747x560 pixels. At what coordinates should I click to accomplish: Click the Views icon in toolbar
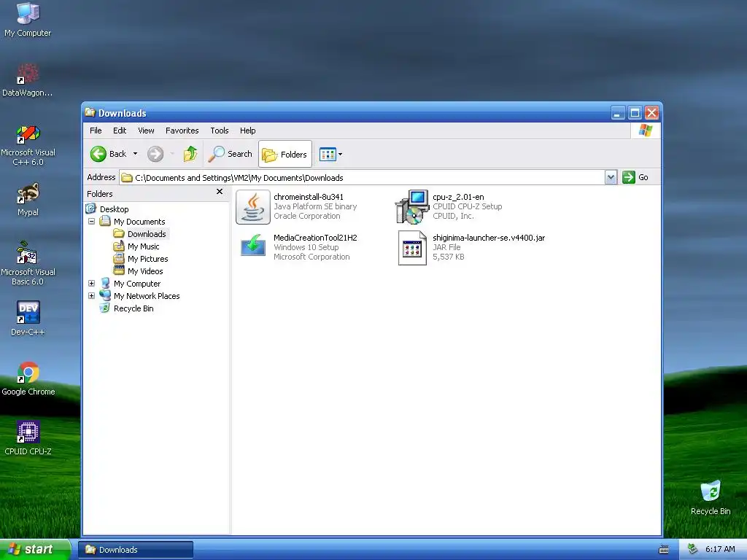coord(328,155)
